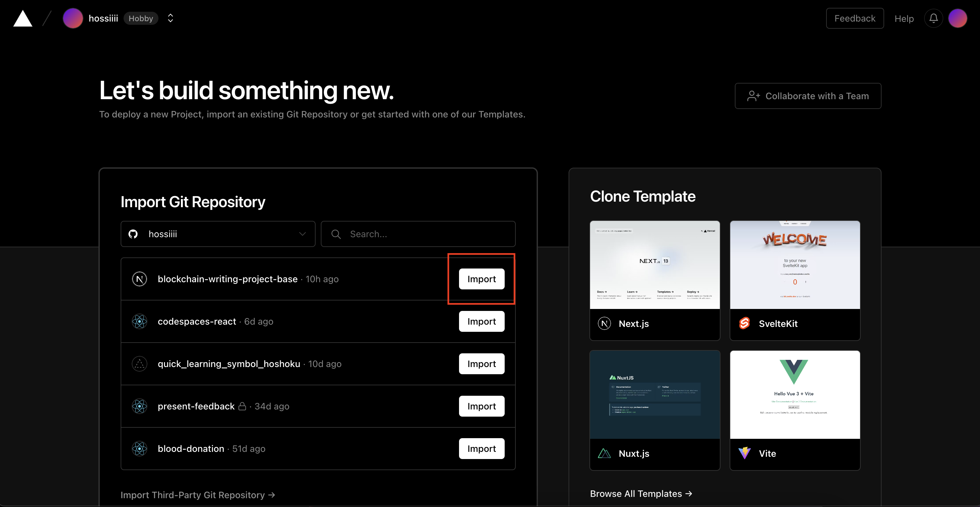Click the Hobby plan badge

(x=141, y=18)
